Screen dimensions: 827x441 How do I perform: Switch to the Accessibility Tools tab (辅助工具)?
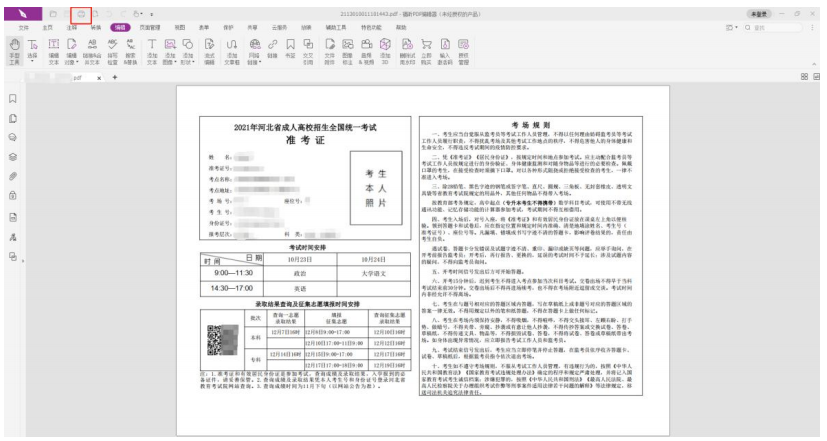click(336, 27)
